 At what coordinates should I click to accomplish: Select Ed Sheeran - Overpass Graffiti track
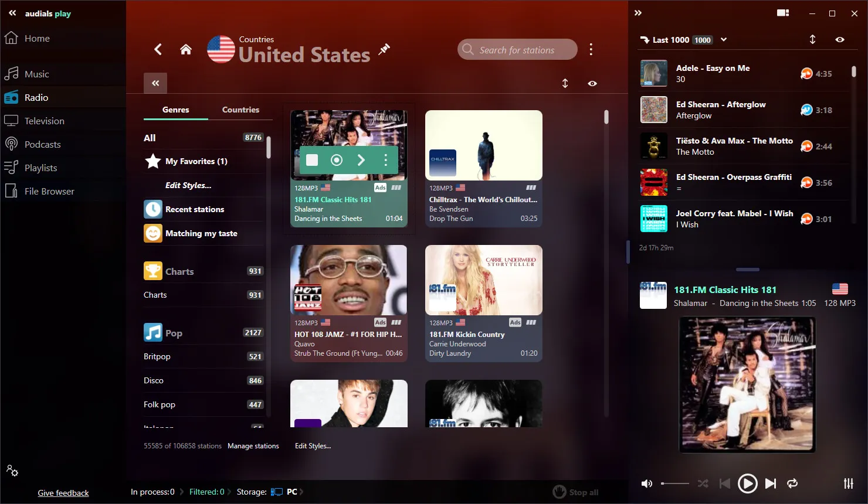point(744,182)
